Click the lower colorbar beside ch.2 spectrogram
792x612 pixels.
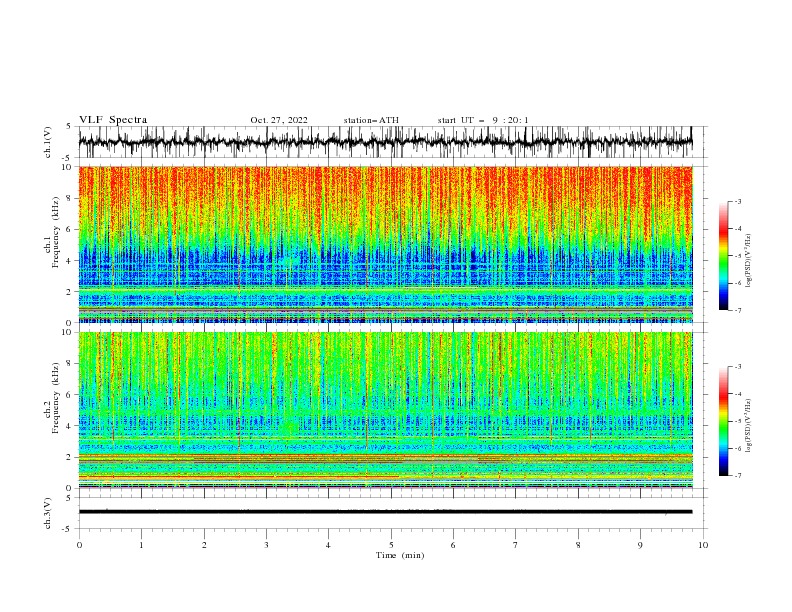pyautogui.click(x=724, y=421)
